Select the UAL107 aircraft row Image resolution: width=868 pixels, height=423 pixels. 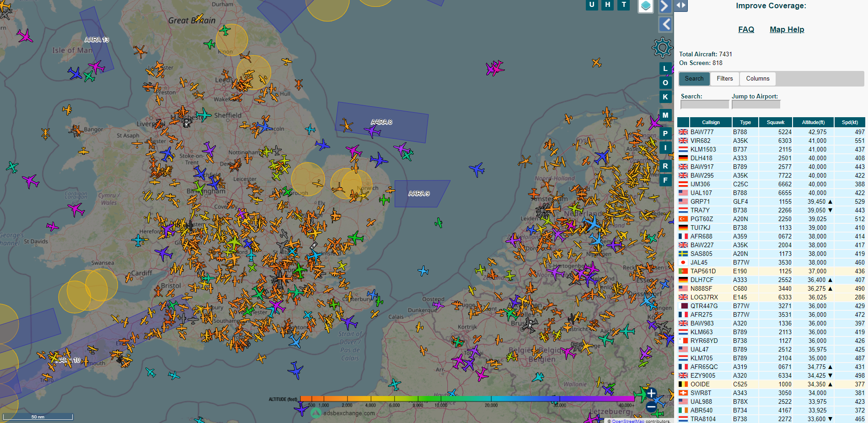click(771, 193)
